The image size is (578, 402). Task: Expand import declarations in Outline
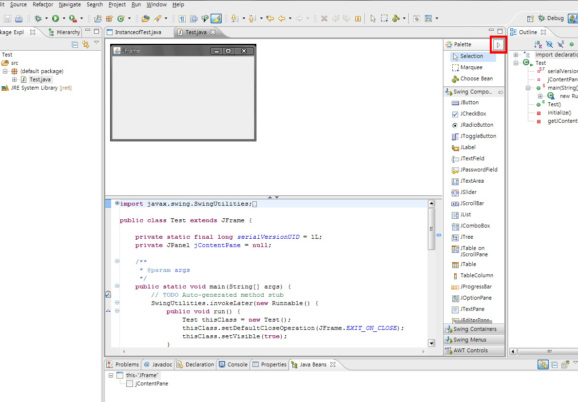(516, 55)
